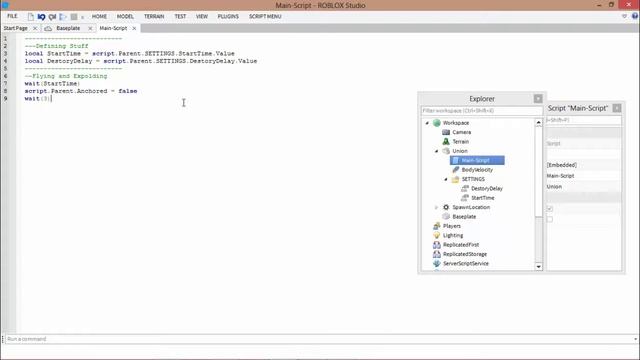
Task: Click the Lighting bulb icon
Action: [437, 236]
